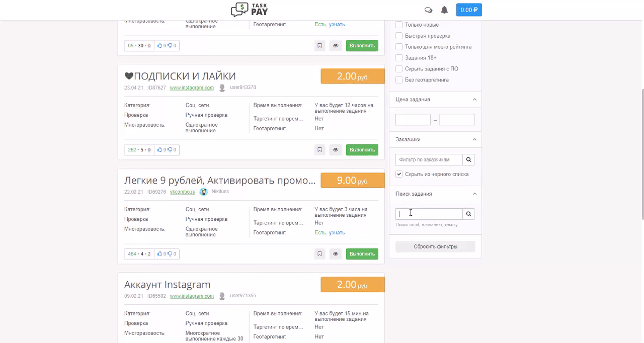Bookmark the Легкие 9 рублей task
This screenshot has height=343, width=644.
pos(319,253)
